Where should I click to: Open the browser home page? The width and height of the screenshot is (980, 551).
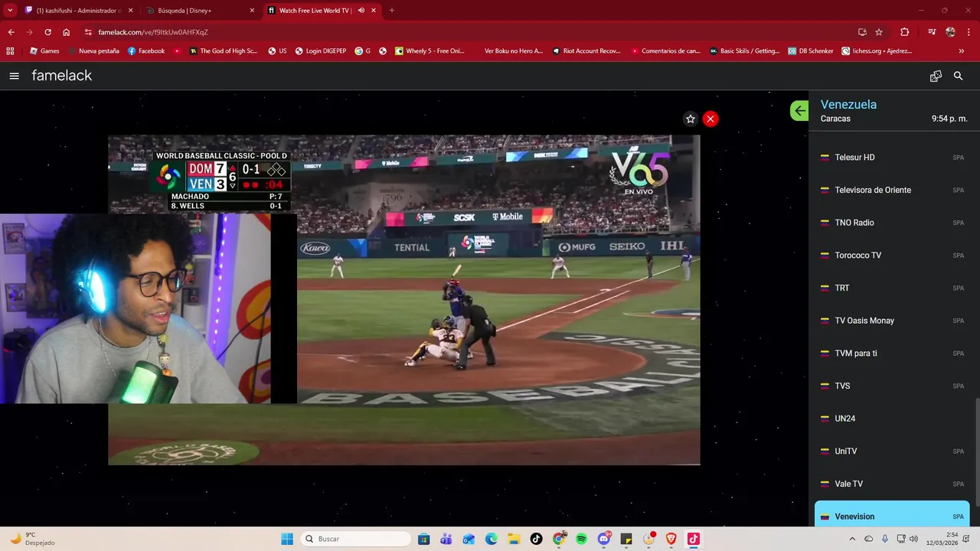click(x=67, y=32)
